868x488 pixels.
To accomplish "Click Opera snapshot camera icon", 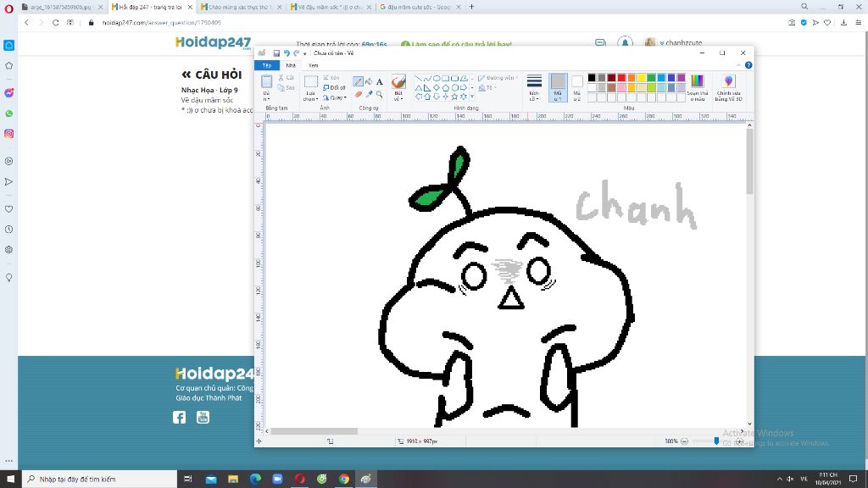I will 792,23.
